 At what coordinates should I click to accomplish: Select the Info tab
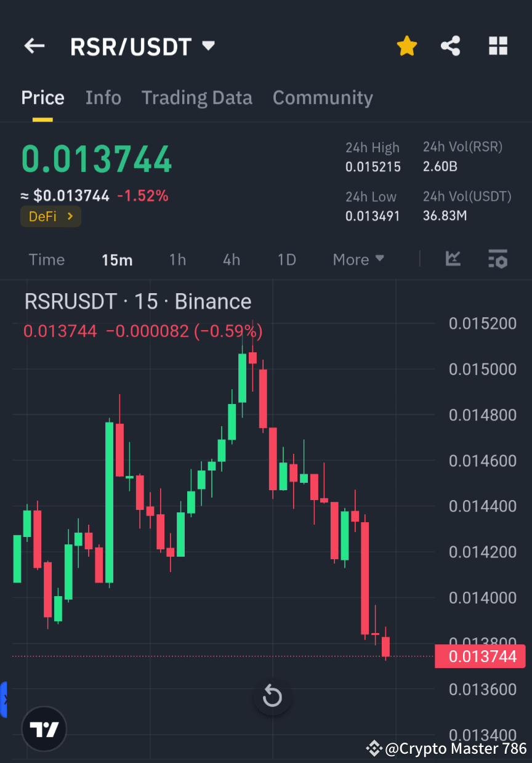pos(103,97)
